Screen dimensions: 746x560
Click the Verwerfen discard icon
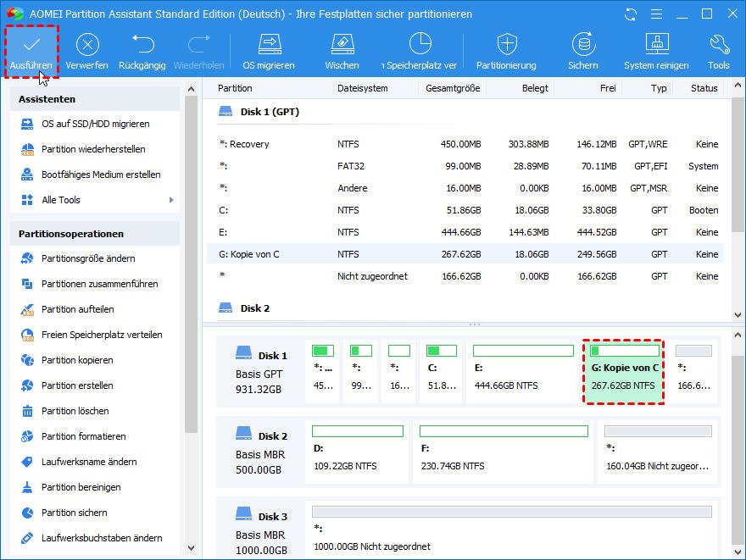tap(87, 45)
